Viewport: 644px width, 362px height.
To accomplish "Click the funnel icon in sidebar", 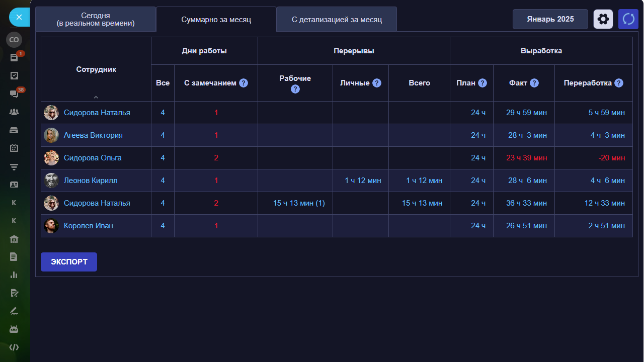I will [14, 166].
